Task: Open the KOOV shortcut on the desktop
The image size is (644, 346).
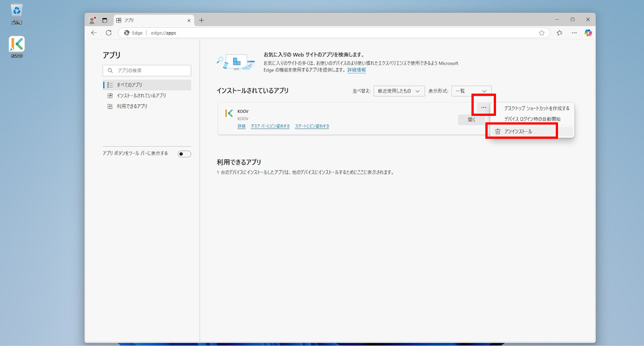Action: click(x=16, y=44)
